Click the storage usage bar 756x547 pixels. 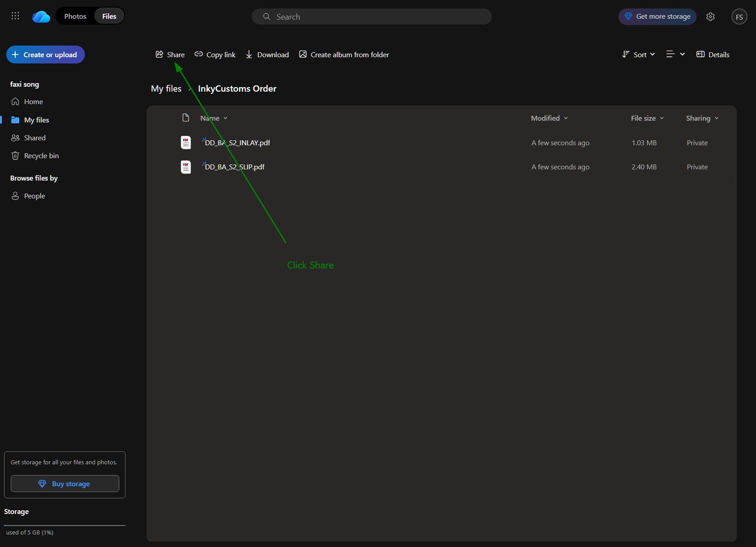click(65, 526)
